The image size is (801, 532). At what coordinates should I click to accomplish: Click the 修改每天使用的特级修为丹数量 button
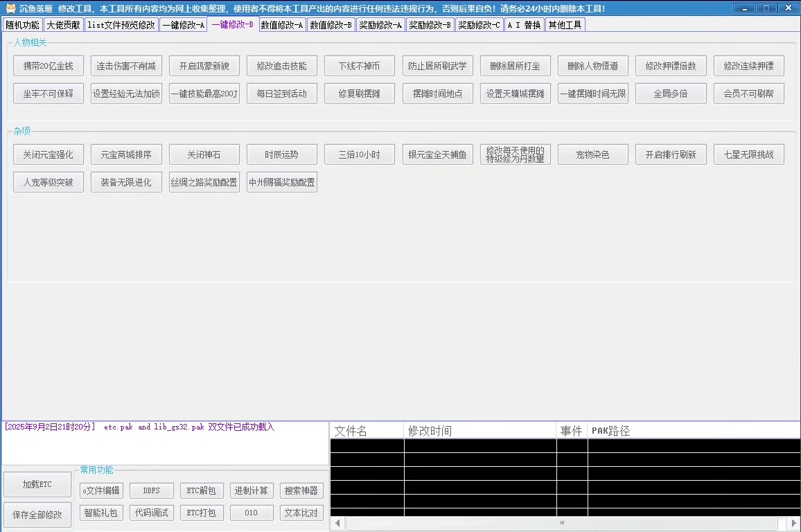516,154
